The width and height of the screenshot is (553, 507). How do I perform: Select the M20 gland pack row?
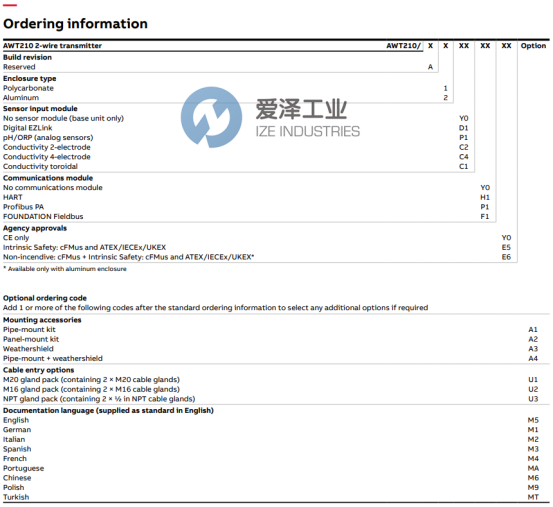(x=91, y=380)
